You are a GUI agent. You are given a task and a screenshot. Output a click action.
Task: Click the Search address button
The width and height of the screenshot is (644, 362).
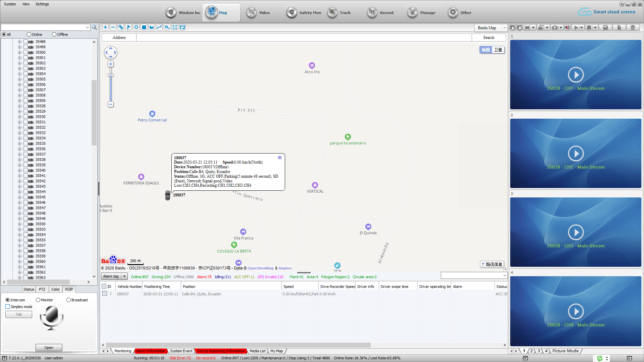pyautogui.click(x=488, y=38)
